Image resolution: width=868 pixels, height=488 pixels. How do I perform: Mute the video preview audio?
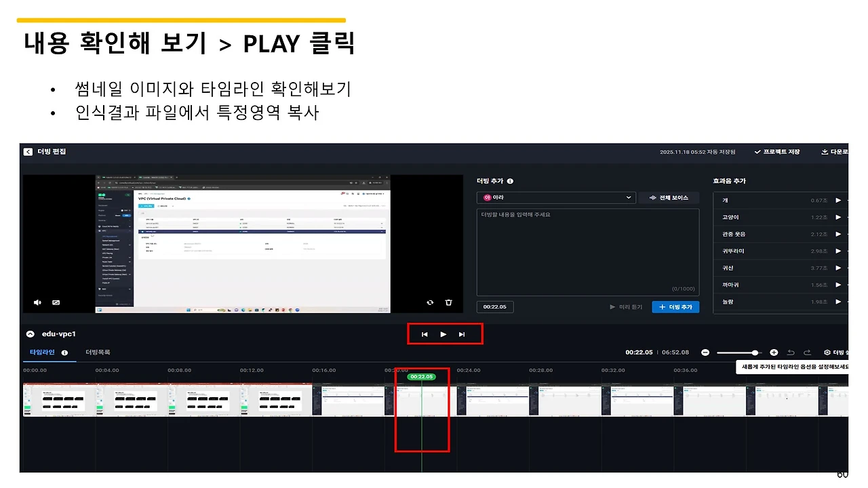point(37,302)
